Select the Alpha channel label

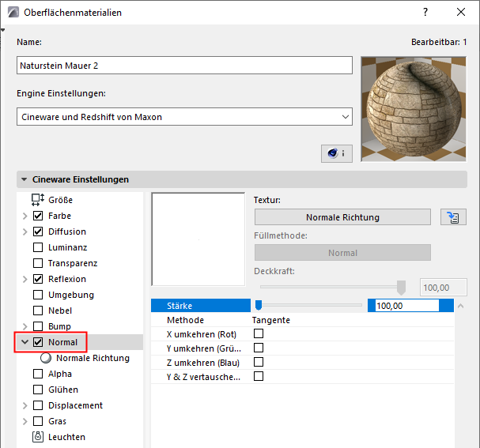pyautogui.click(x=60, y=374)
